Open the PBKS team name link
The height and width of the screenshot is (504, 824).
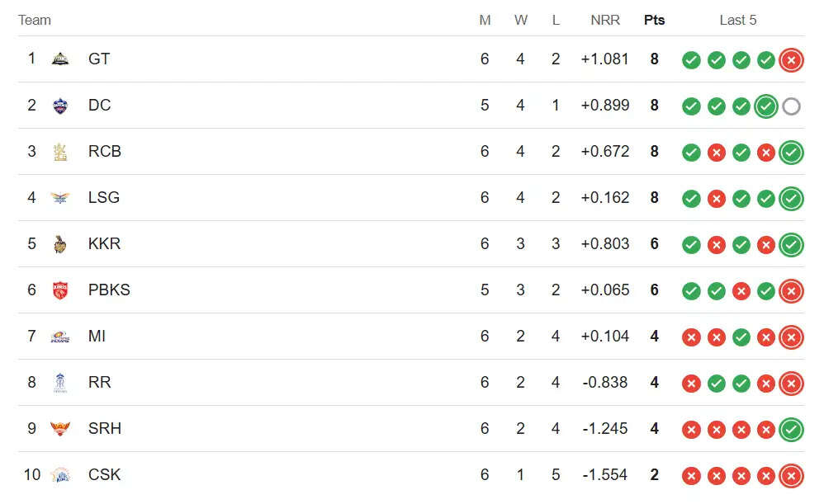(109, 290)
